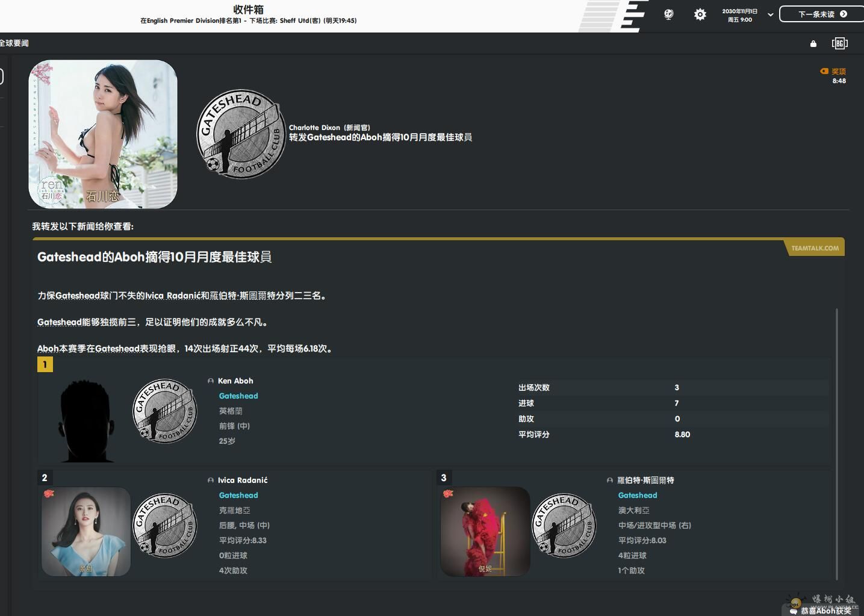864x616 pixels.
Task: Click the 进球 stat row label
Action: click(x=526, y=403)
